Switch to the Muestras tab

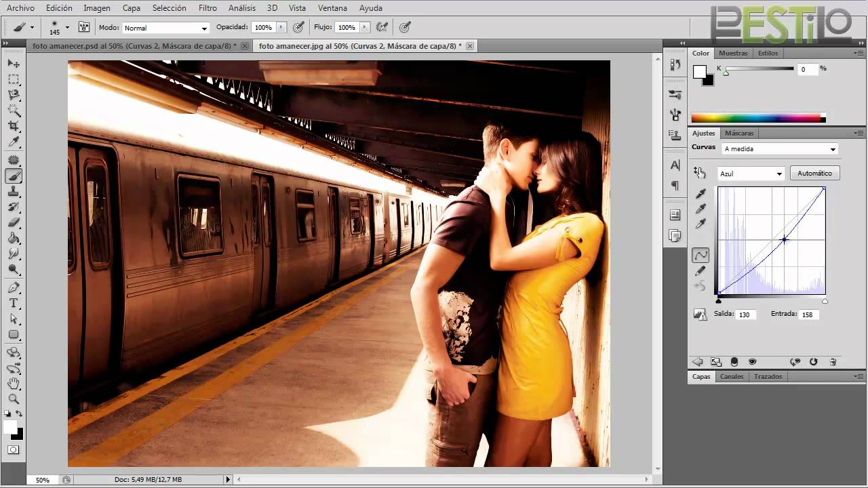pos(733,53)
